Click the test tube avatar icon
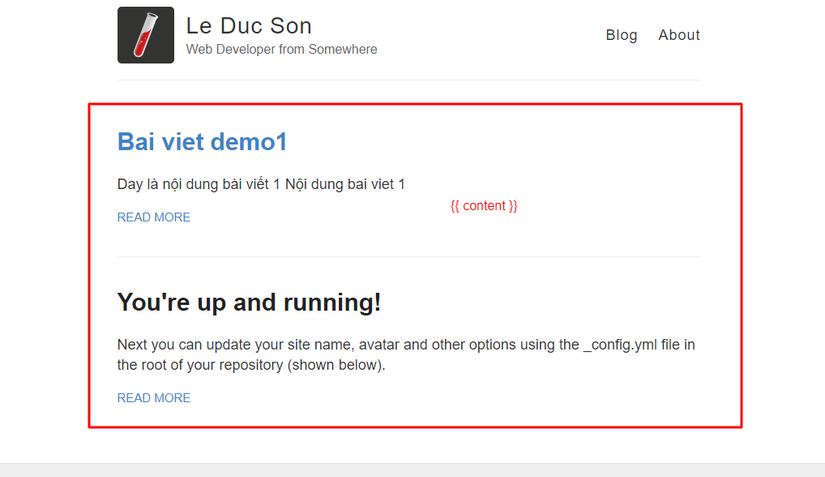Screen dimensions: 825x477 (146, 35)
